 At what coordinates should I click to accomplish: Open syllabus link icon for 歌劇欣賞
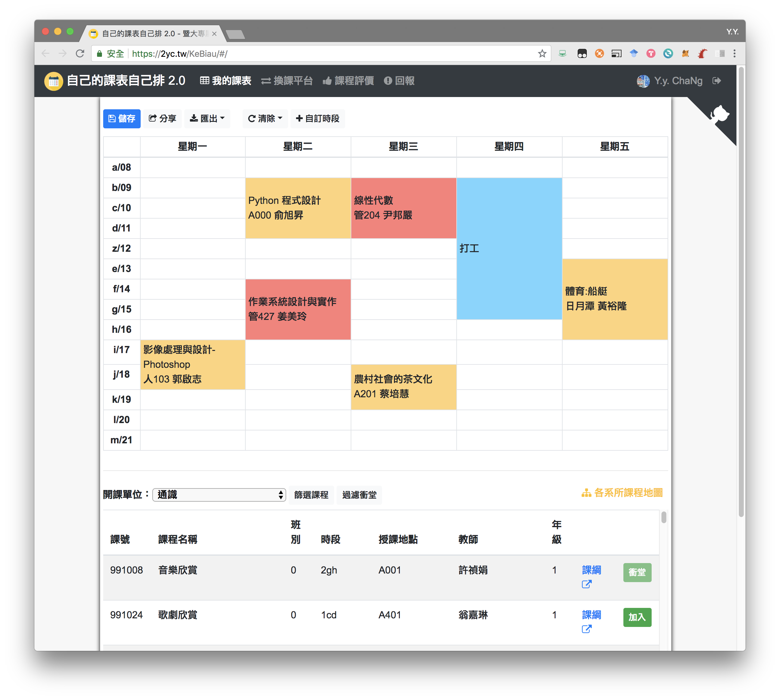pos(586,629)
